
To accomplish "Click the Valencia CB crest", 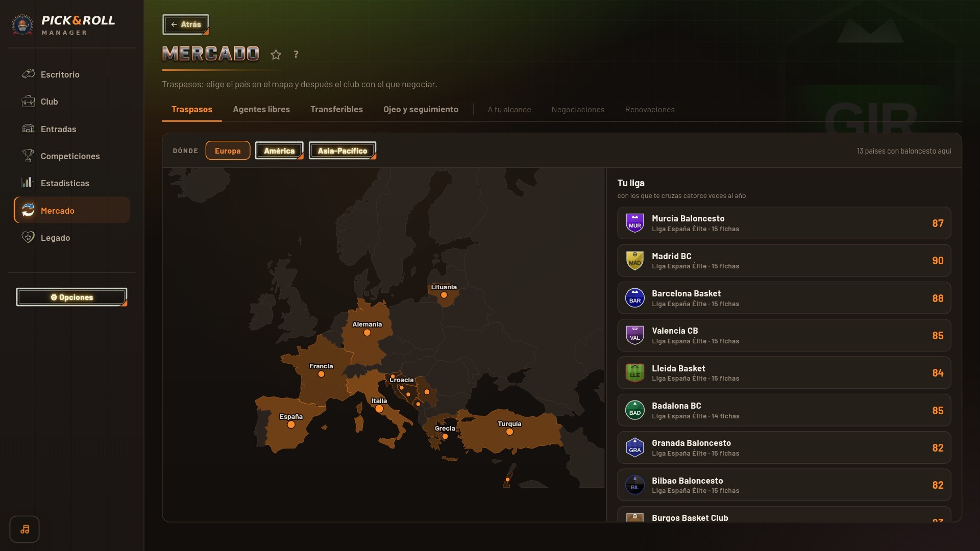I will [x=635, y=335].
